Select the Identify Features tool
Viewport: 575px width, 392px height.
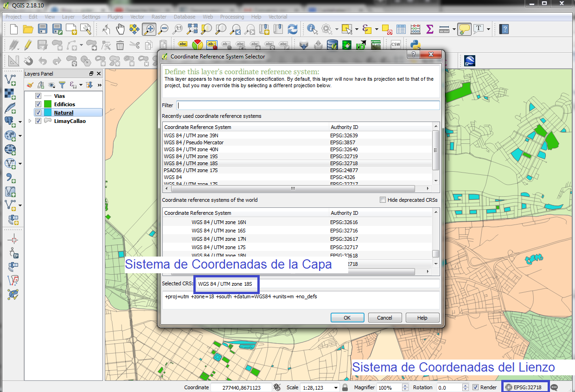(313, 29)
